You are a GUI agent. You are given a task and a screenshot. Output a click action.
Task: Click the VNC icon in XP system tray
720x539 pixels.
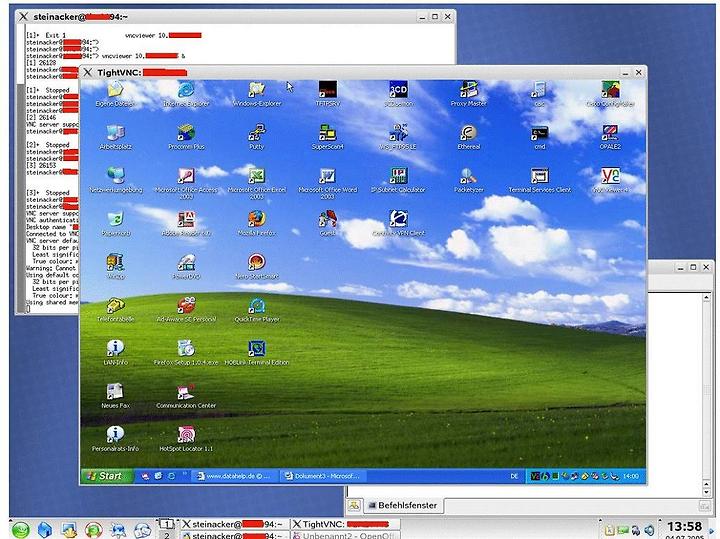click(534, 476)
